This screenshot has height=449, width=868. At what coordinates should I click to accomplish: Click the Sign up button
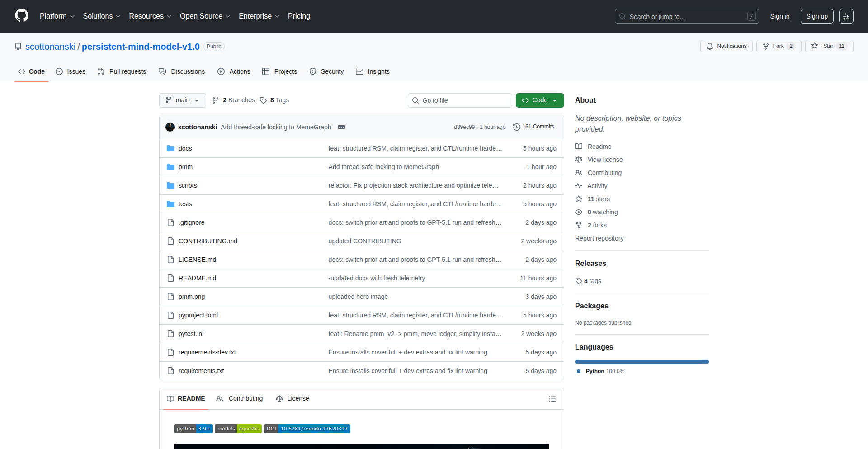816,16
